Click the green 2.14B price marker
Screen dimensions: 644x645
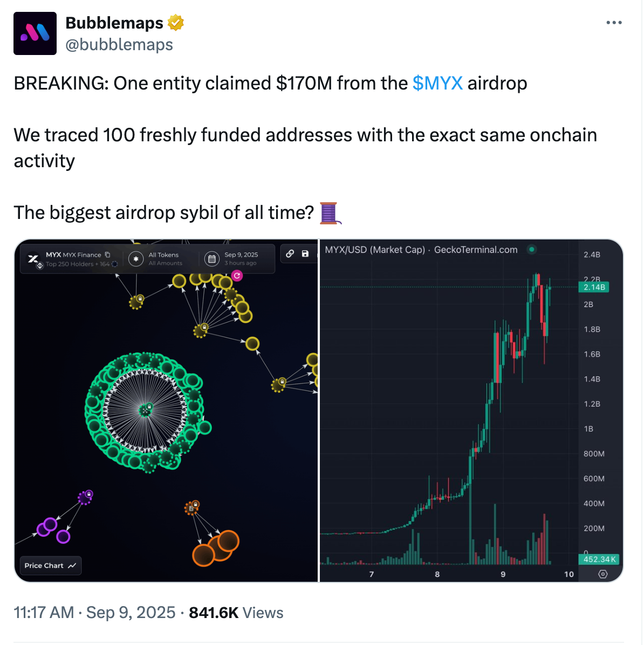point(594,287)
